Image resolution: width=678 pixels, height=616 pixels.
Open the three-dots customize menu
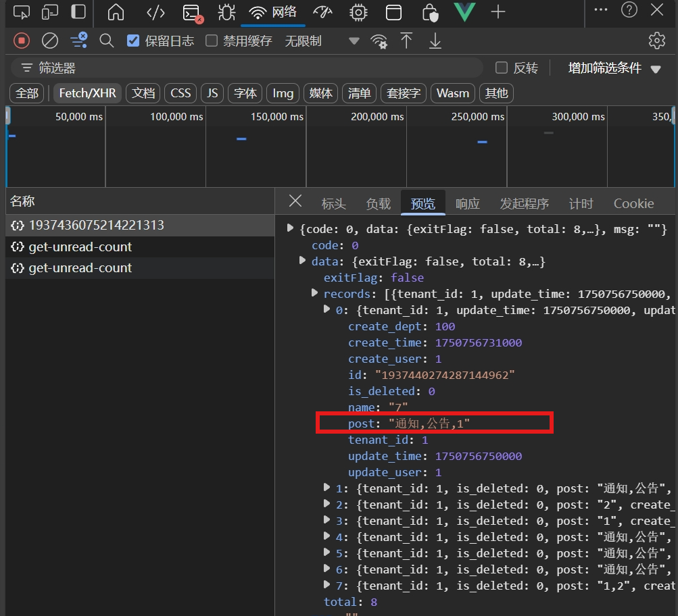click(x=600, y=10)
